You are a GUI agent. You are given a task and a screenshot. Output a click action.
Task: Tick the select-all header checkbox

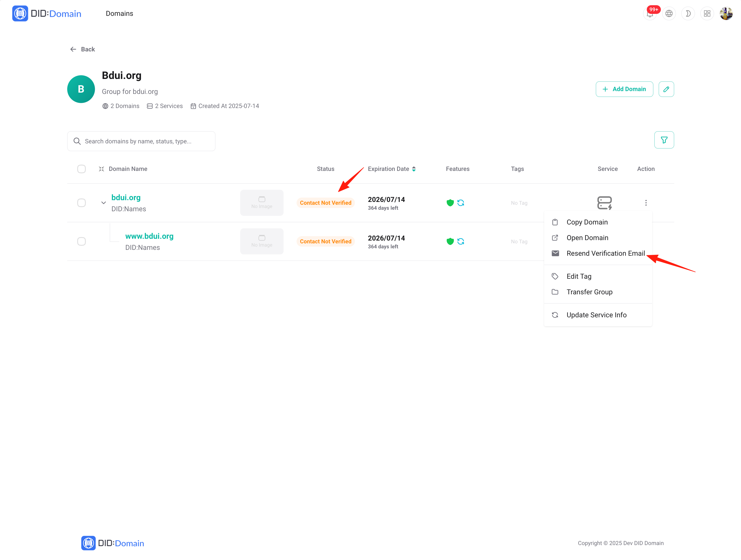coord(81,169)
